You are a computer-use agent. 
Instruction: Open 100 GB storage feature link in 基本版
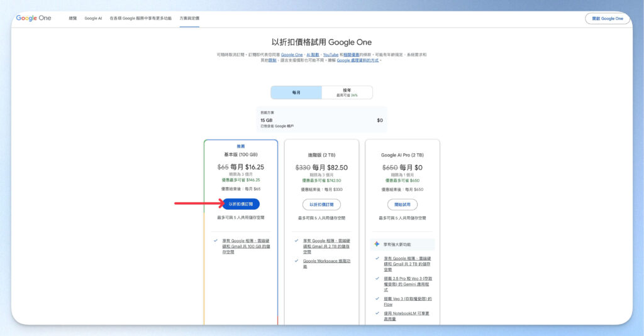(x=246, y=246)
